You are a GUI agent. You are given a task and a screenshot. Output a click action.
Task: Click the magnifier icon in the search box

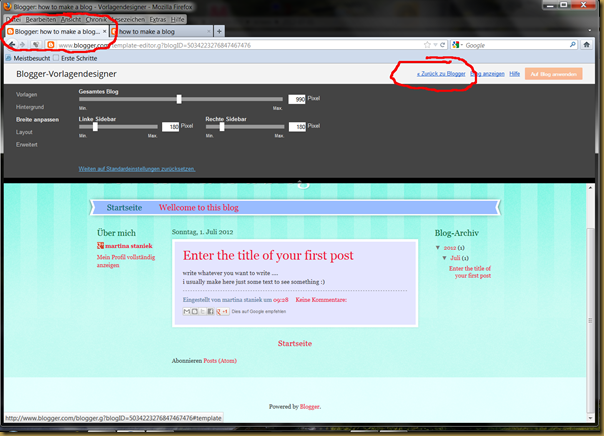(x=573, y=45)
